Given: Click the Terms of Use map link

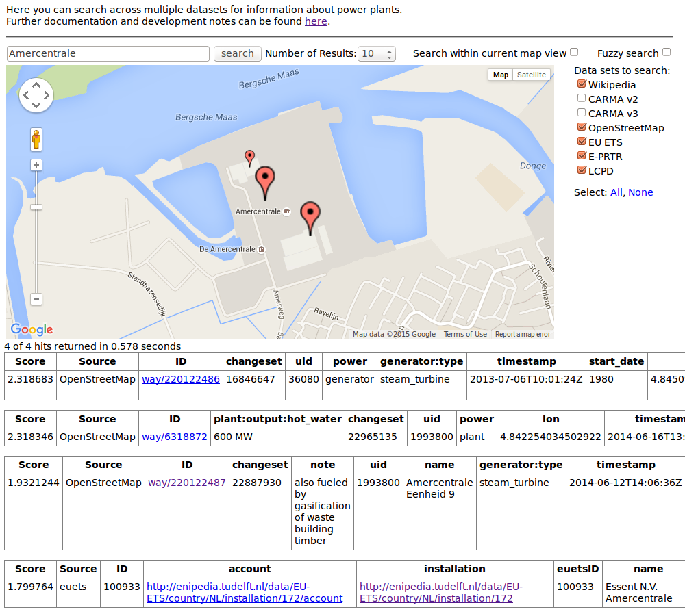Looking at the screenshot, I should click(465, 335).
